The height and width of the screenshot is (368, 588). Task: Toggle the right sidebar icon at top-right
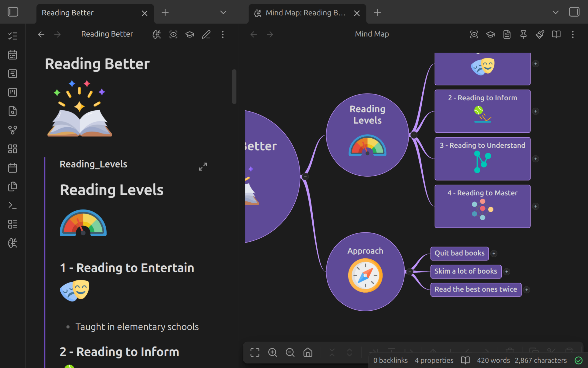click(x=574, y=12)
